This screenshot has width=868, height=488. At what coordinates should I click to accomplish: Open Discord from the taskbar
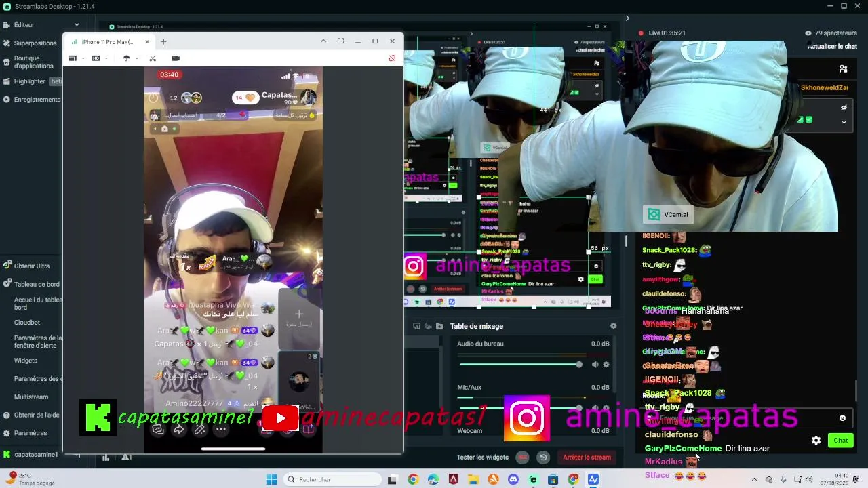coord(513,480)
